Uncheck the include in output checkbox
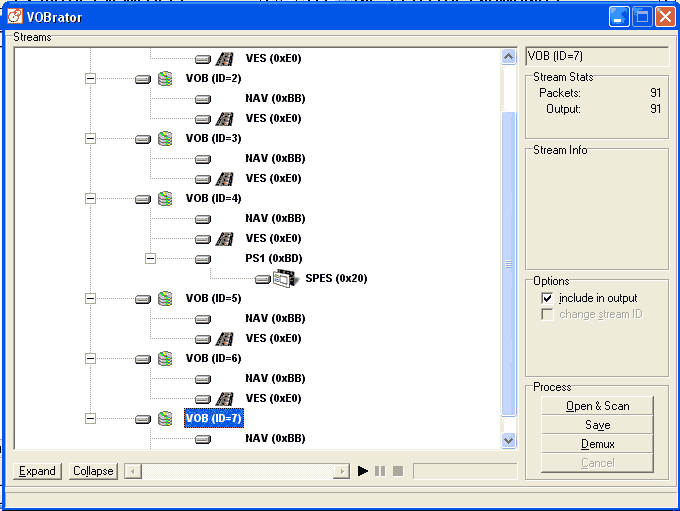Screen dimensions: 680x511 pyautogui.click(x=547, y=298)
